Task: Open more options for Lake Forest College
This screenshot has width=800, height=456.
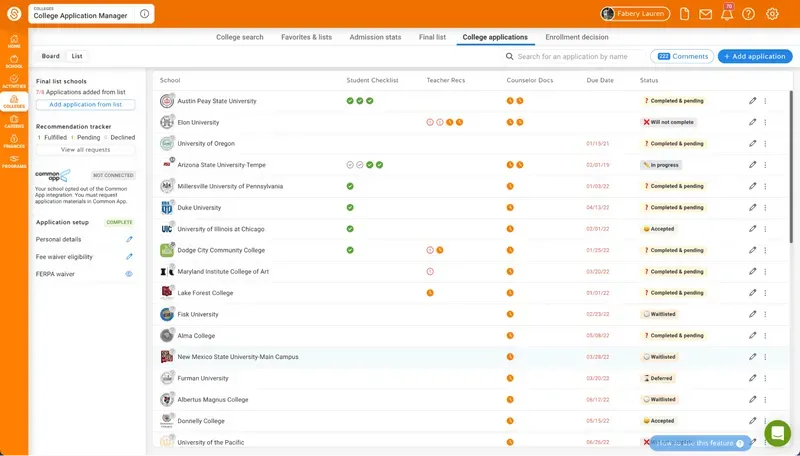Action: [x=765, y=293]
